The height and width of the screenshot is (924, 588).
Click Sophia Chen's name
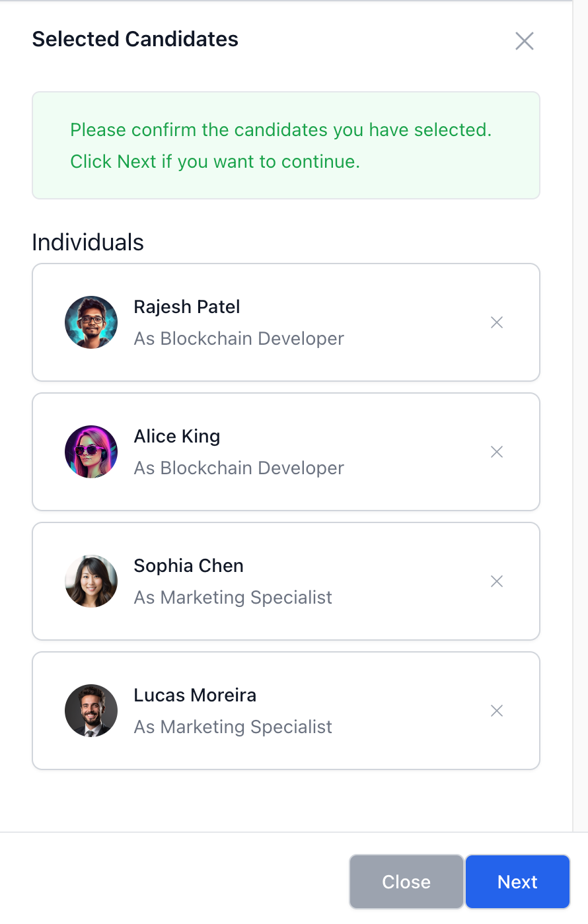pyautogui.click(x=188, y=566)
